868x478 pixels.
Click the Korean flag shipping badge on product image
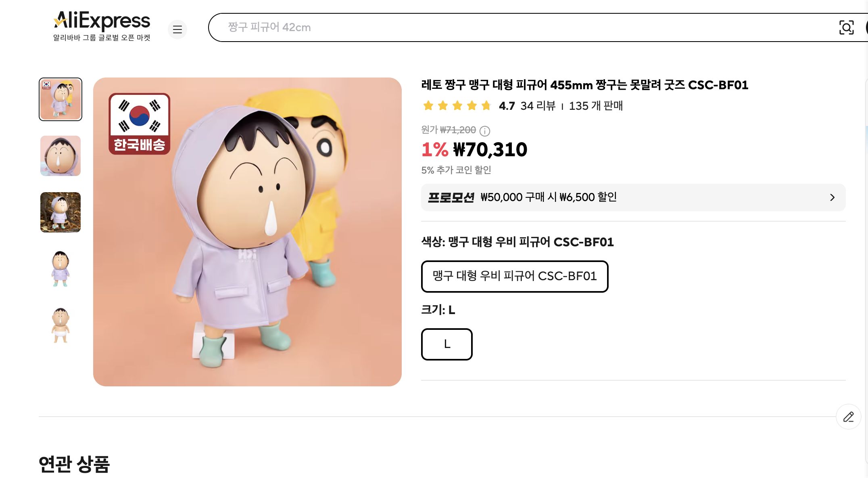pyautogui.click(x=140, y=124)
